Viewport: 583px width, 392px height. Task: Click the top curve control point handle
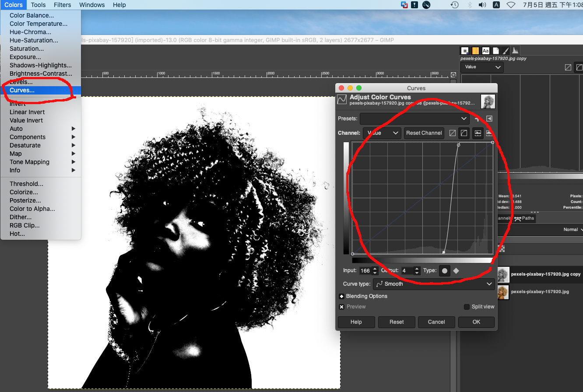coord(458,145)
